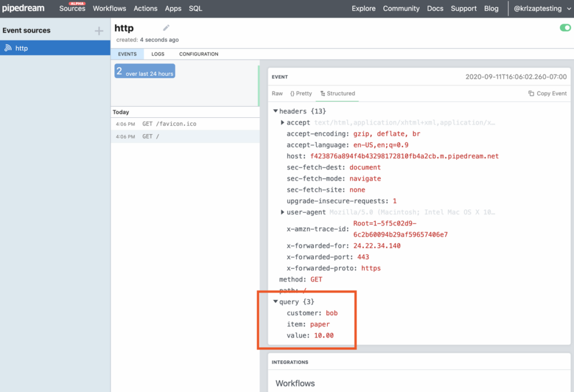Click the sec-fetch-site none value
Image resolution: width=574 pixels, height=392 pixels.
click(357, 190)
